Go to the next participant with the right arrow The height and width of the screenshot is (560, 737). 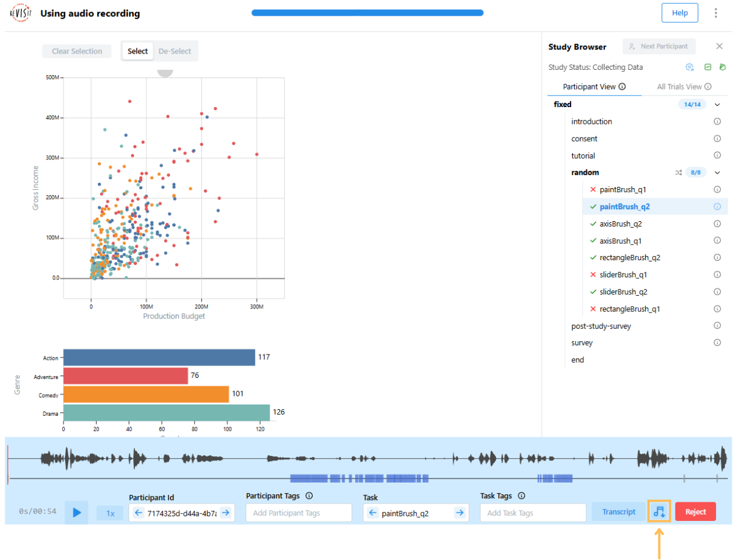(225, 513)
